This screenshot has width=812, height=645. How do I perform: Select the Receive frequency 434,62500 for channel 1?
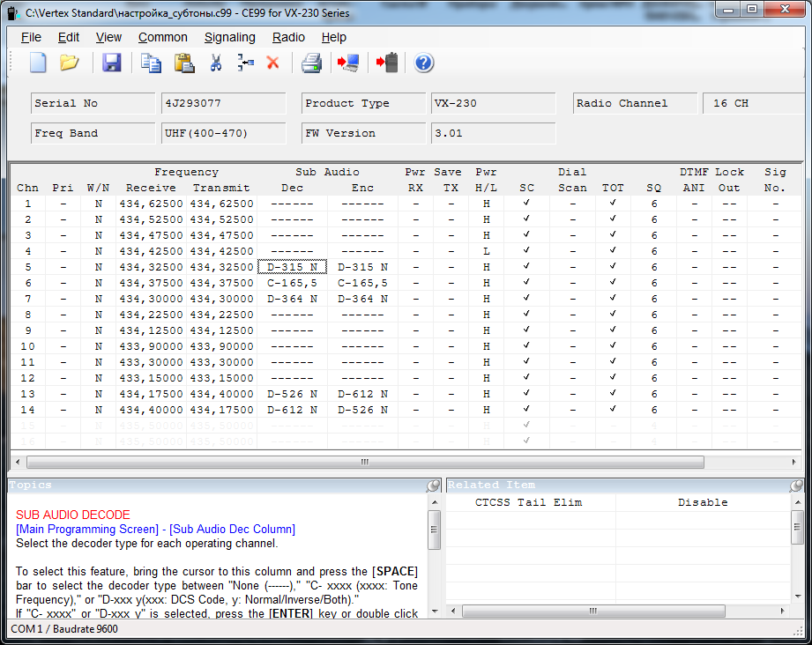point(152,204)
